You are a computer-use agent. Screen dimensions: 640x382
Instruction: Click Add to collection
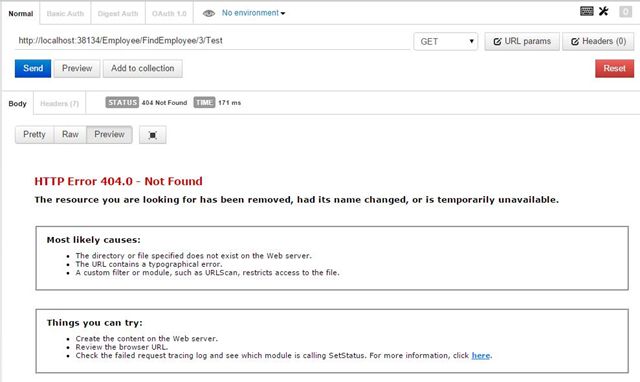pyautogui.click(x=142, y=68)
